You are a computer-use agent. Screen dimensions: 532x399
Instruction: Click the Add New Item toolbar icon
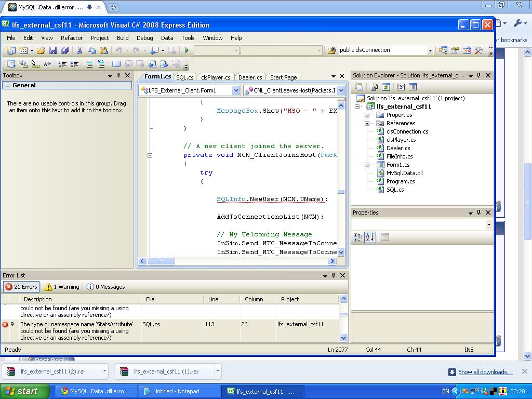point(23,50)
